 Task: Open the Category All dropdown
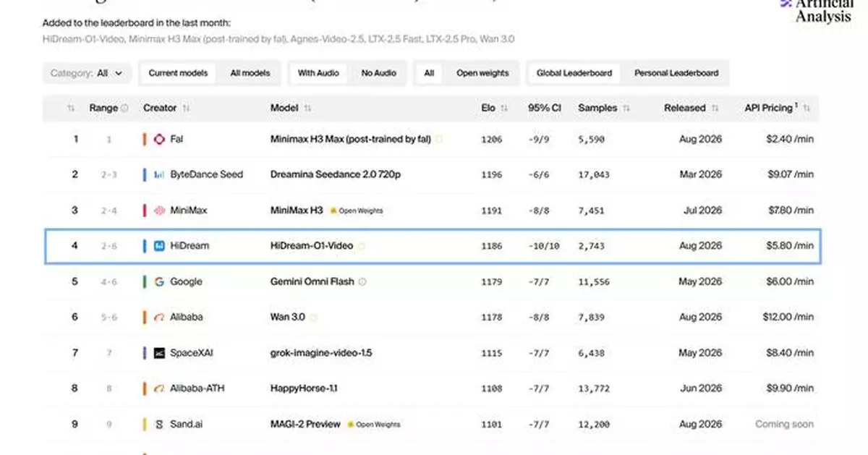pyautogui.click(x=87, y=73)
